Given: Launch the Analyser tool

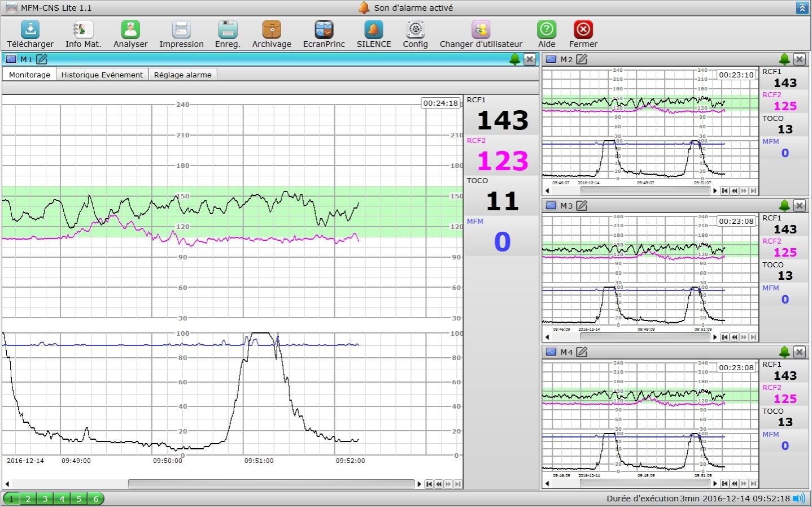Looking at the screenshot, I should tap(130, 29).
